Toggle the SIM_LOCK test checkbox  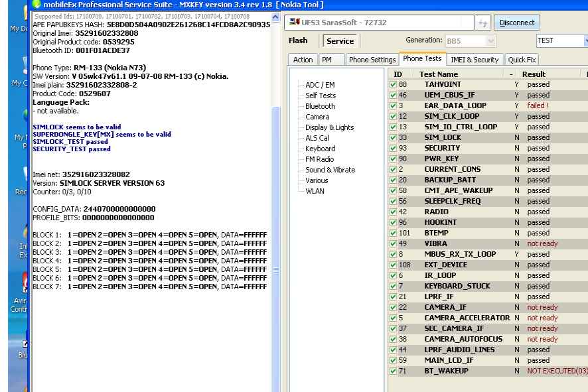tap(393, 137)
